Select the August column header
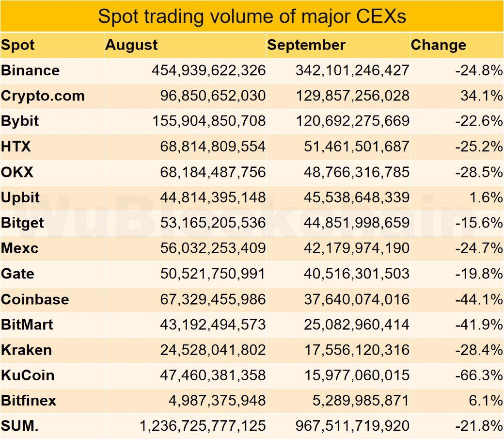 point(131,45)
